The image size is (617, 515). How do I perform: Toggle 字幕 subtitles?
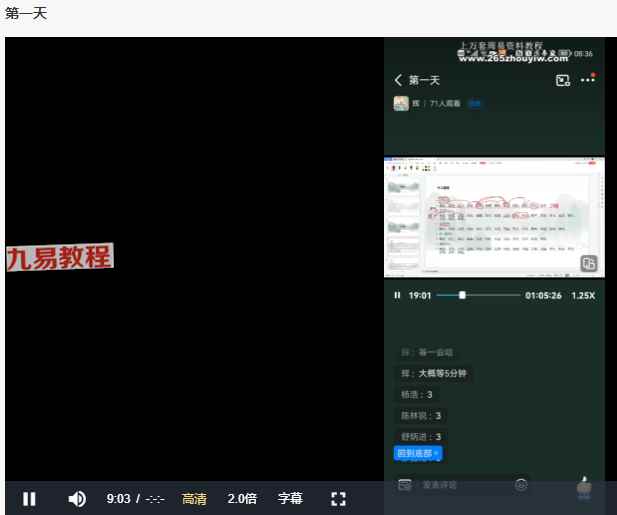(290, 498)
